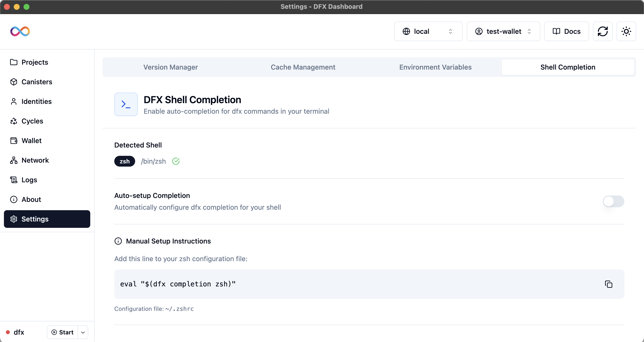This screenshot has height=342, width=644.
Task: Open the Docs page
Action: 566,31
